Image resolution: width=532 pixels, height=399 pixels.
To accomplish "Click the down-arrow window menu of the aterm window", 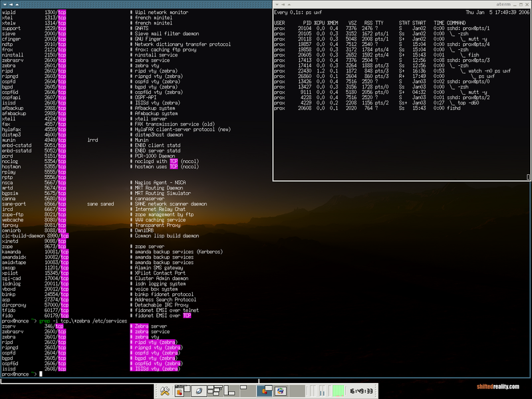I will [x=277, y=5].
